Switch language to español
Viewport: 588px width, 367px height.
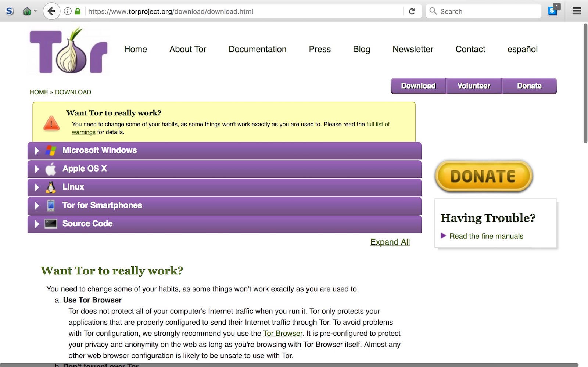523,49
